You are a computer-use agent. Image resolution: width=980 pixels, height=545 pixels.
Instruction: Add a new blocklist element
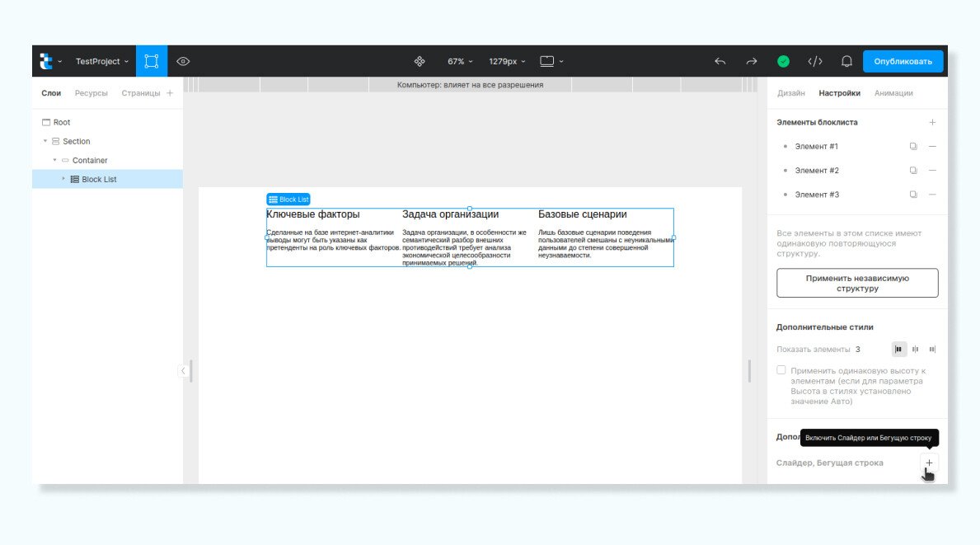click(x=932, y=123)
